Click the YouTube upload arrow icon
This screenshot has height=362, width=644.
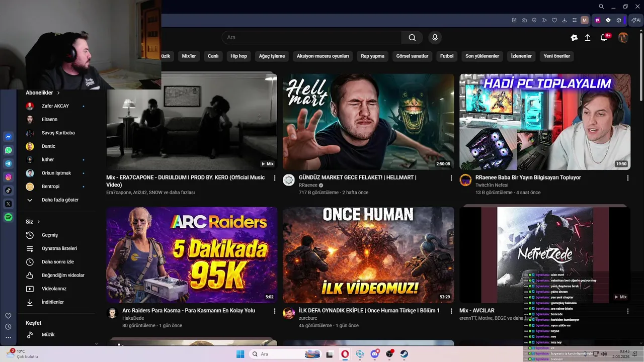[587, 38]
